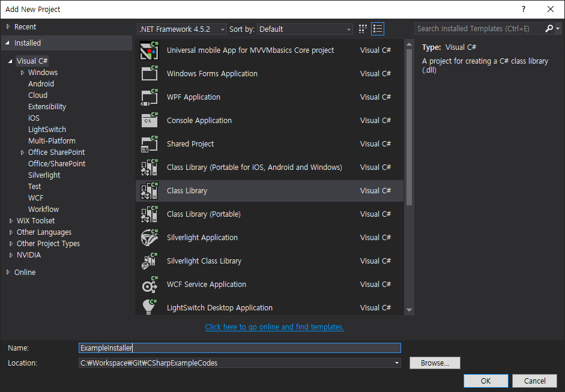Select the Office/SharePoint category
Screen dimensions: 565x392
[57, 163]
